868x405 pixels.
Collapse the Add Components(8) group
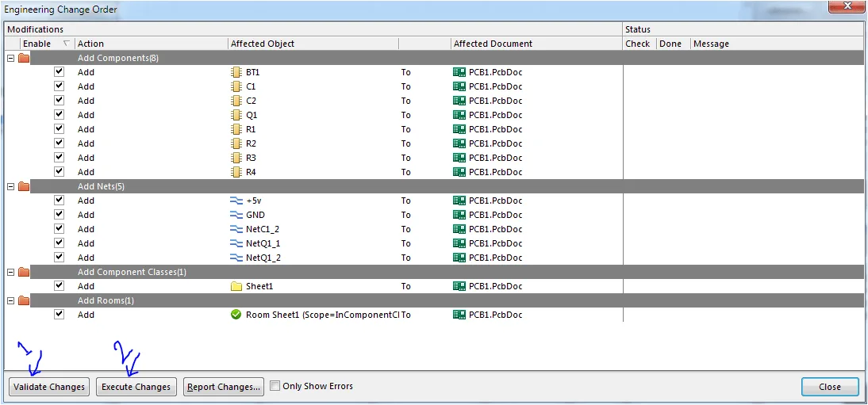[x=10, y=58]
